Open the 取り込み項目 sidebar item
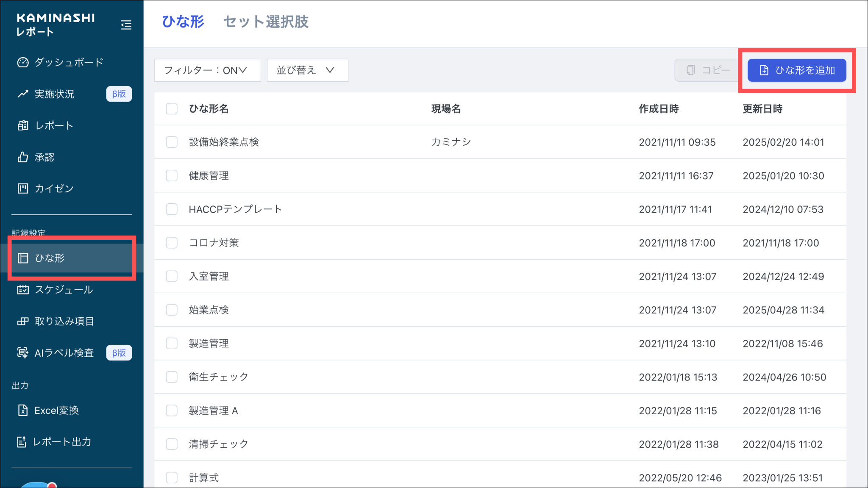868x488 pixels. pyautogui.click(x=64, y=321)
